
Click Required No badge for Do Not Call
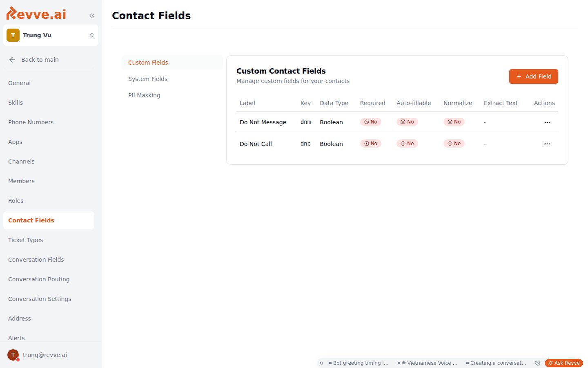click(371, 144)
